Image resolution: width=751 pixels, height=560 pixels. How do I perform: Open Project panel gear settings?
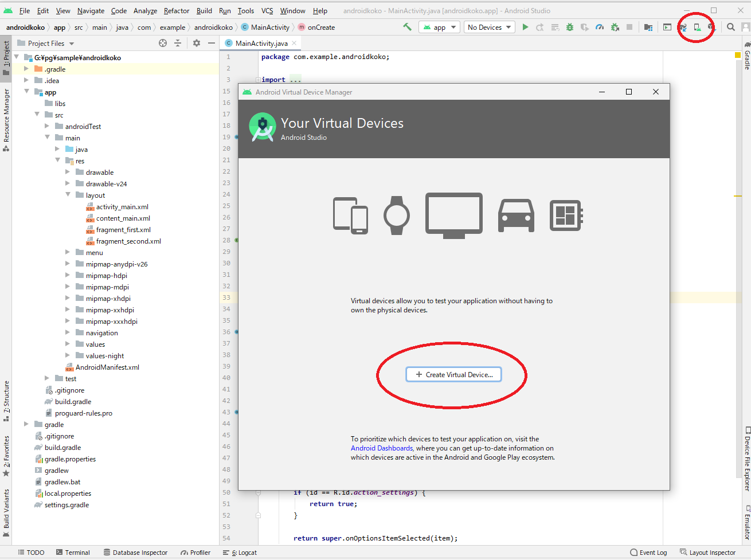197,43
